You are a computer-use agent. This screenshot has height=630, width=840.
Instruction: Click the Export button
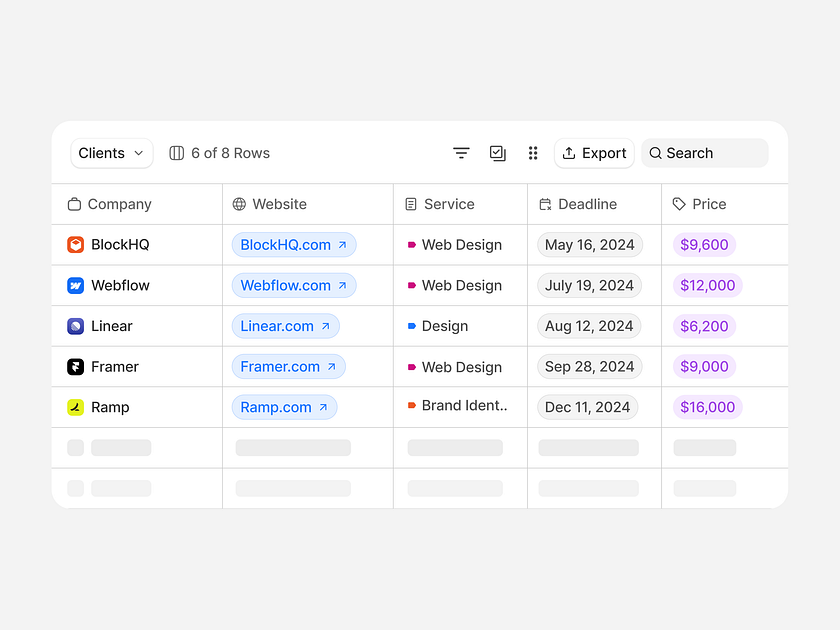tap(594, 153)
